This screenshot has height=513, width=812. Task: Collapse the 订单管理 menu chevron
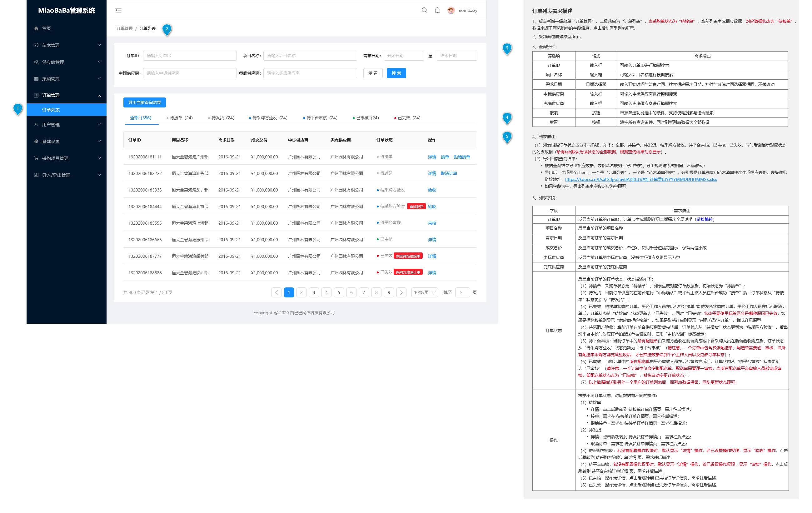point(99,96)
